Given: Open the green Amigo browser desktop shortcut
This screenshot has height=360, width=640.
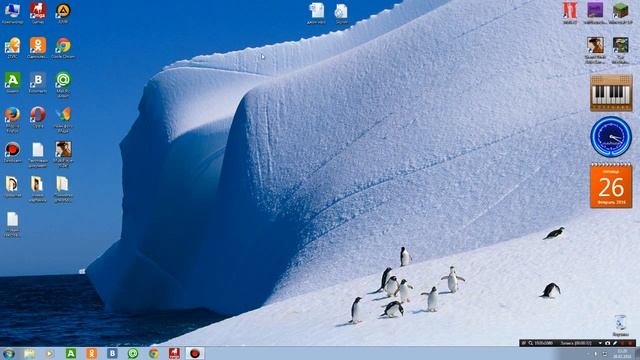Looking at the screenshot, I should [x=12, y=82].
